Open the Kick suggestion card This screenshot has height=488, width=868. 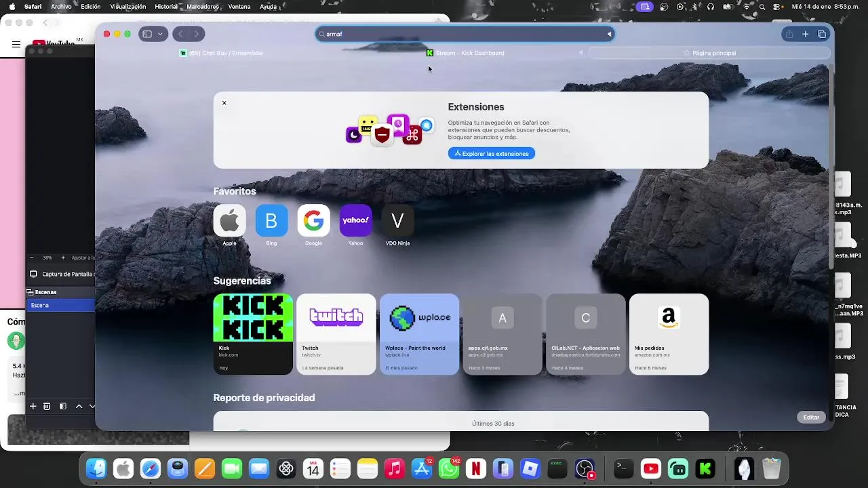coord(253,334)
